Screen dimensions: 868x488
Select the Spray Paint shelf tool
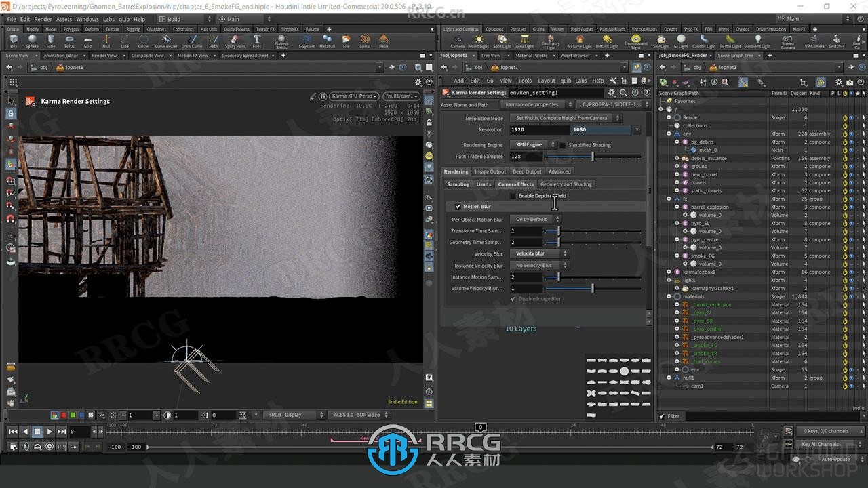pos(235,41)
